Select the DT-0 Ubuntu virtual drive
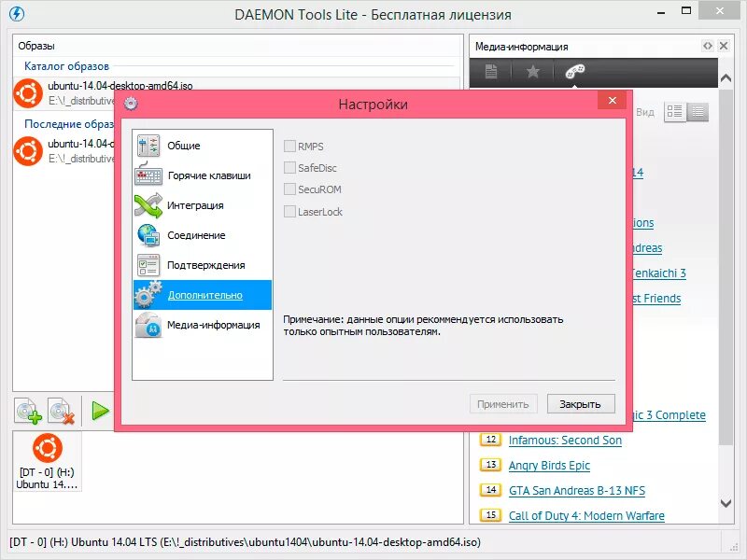The width and height of the screenshot is (747, 560). coord(47,461)
